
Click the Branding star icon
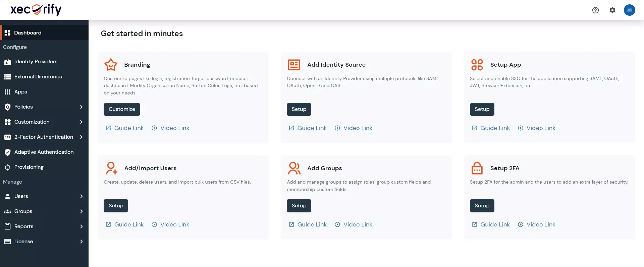click(111, 65)
